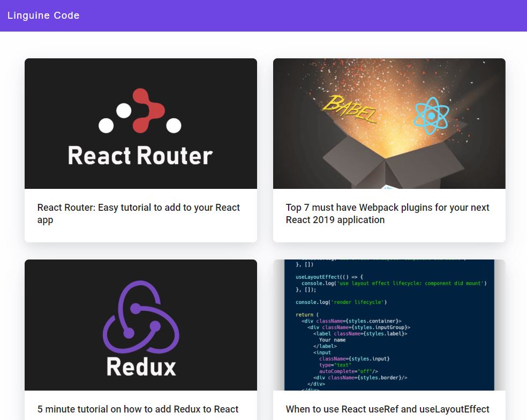Viewport: 527px width, 420px height.
Task: Open the 5 minute Redux tutorial title
Action: point(138,409)
